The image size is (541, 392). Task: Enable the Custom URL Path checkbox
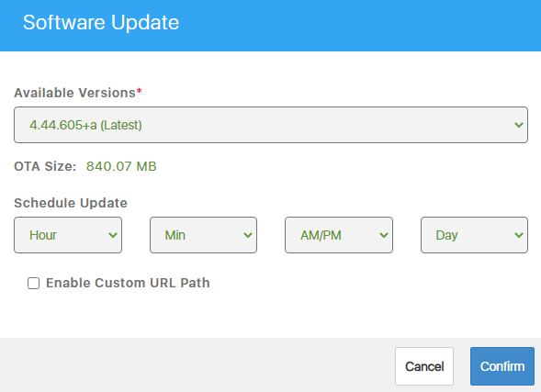[33, 284]
